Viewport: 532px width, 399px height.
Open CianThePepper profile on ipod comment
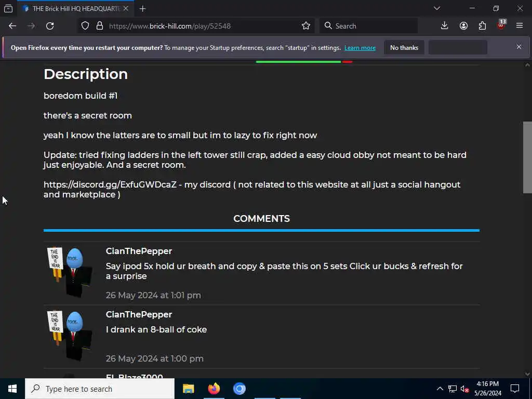(139, 251)
